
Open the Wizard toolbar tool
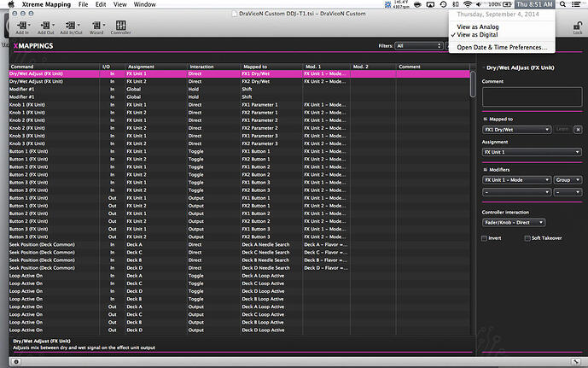(x=96, y=27)
